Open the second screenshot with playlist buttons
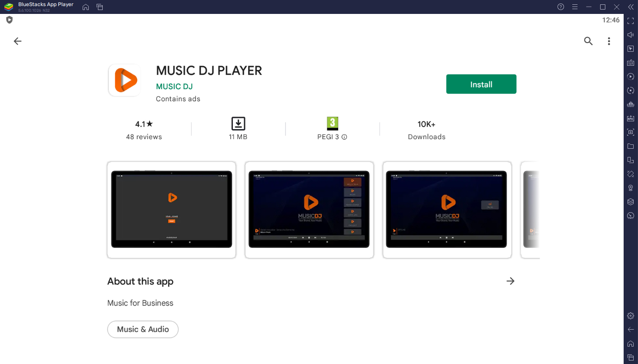 [x=309, y=210]
